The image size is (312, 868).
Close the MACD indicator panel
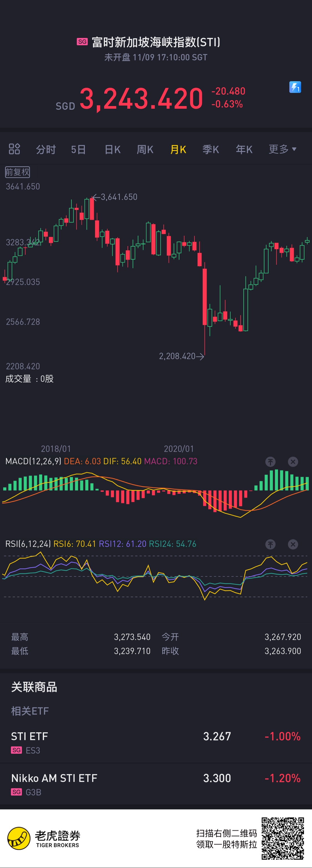click(x=293, y=462)
